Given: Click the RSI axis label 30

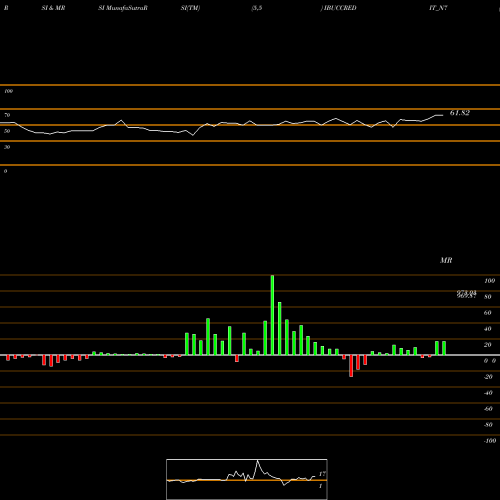Looking at the screenshot, I should [7, 147].
